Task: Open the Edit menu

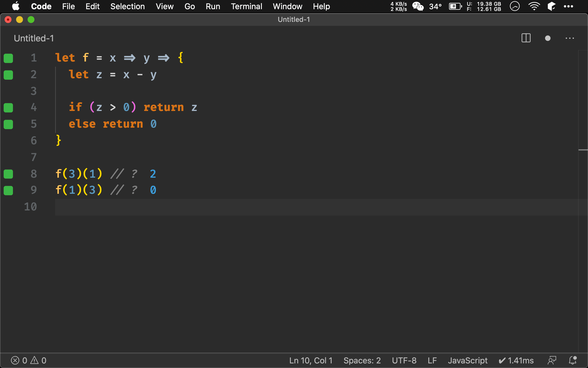Action: tap(92, 6)
